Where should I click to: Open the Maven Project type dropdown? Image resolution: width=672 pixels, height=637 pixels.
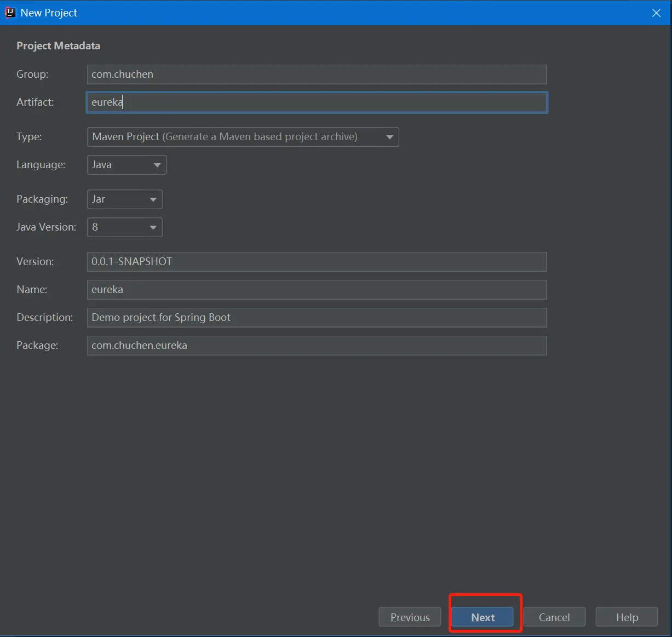pos(243,137)
